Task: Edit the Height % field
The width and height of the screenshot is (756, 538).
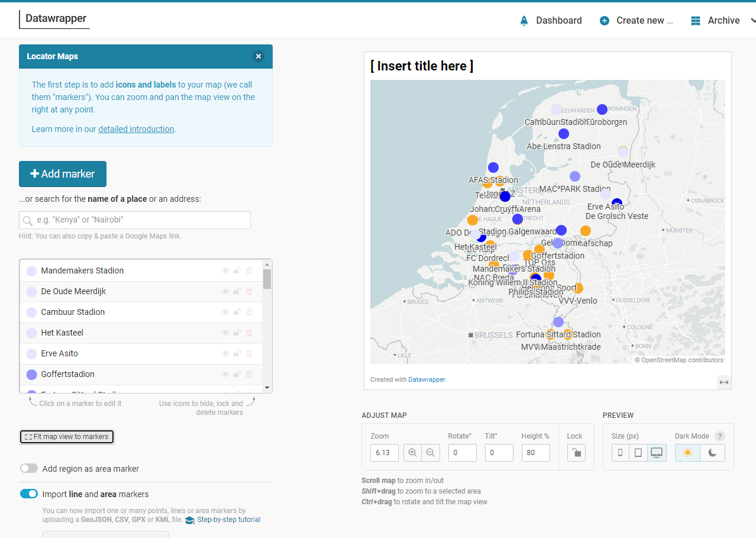Action: (x=536, y=453)
